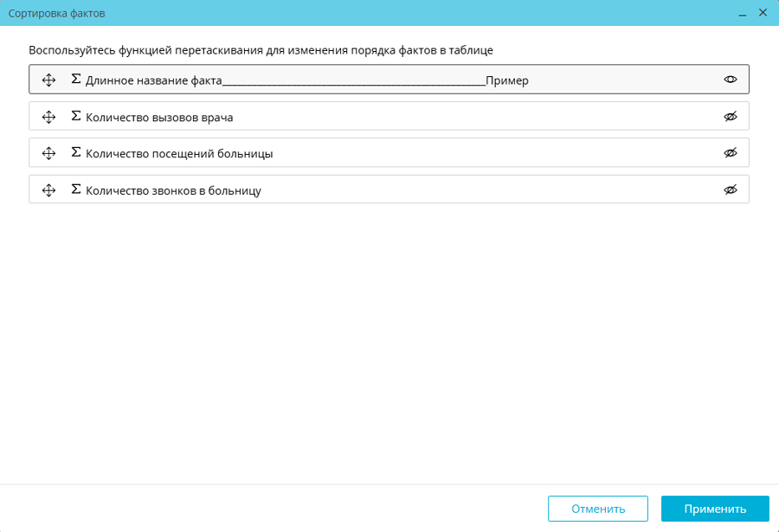This screenshot has width=779, height=532.
Task: Click sigma icon beside 'Количество звонков в больницу'
Action: [76, 189]
